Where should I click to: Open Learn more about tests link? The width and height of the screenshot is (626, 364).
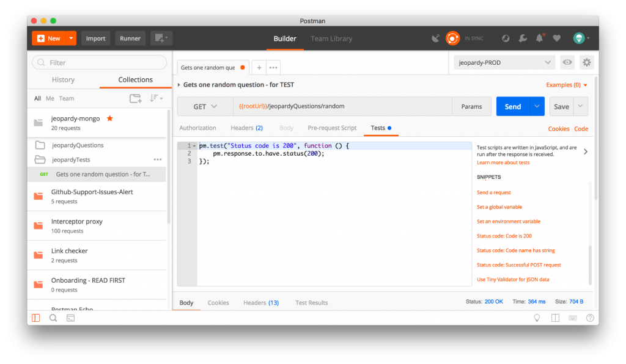click(x=503, y=162)
